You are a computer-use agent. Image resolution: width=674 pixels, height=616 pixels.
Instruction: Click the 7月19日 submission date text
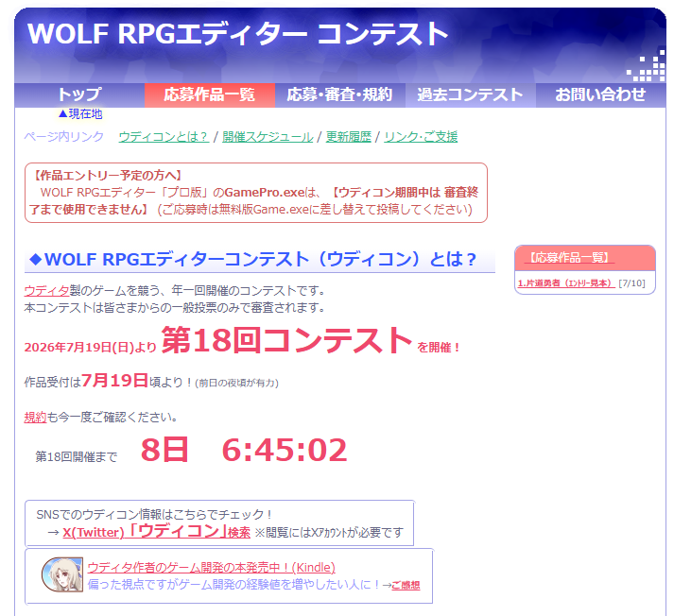(x=114, y=380)
